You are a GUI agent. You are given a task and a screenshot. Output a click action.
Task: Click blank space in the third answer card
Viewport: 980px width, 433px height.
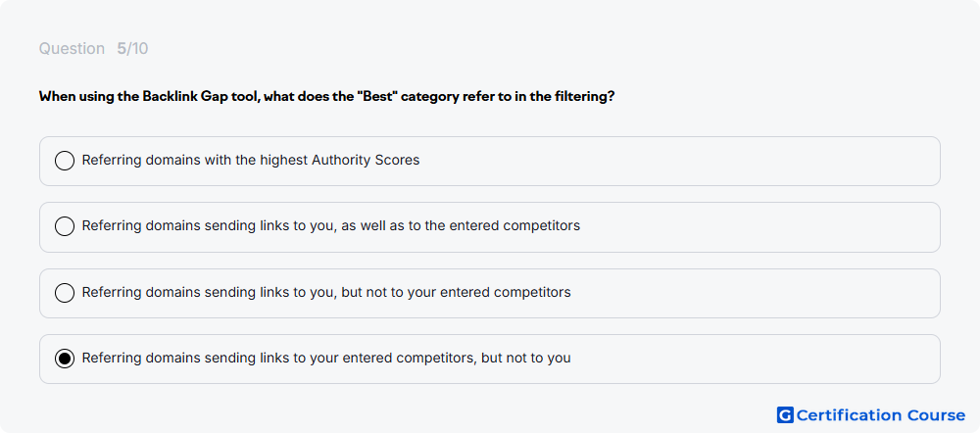pyautogui.click(x=750, y=292)
